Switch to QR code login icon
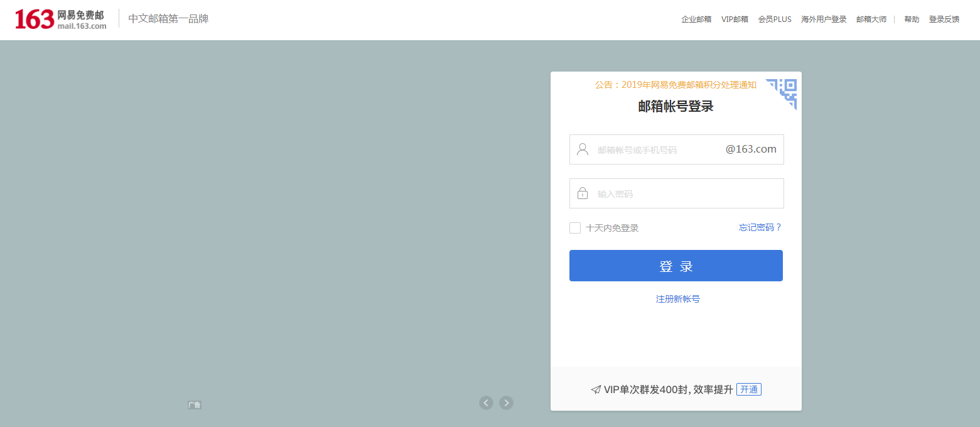This screenshot has width=980, height=427. pyautogui.click(x=782, y=94)
